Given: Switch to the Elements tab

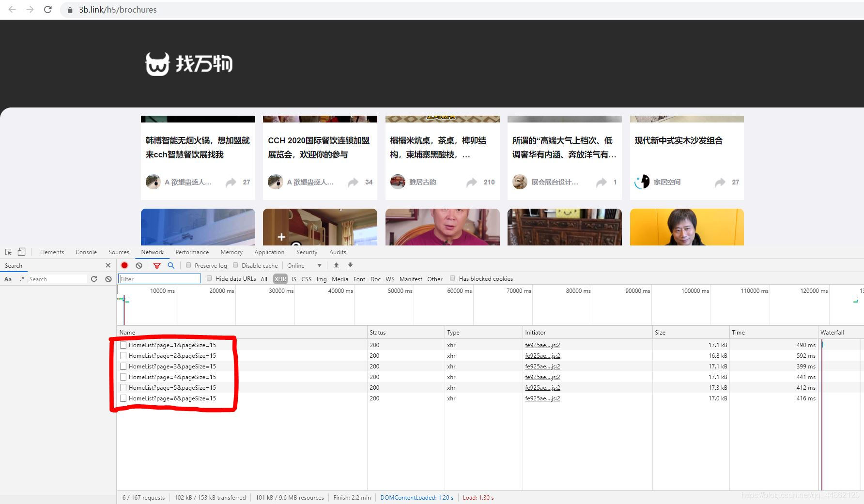Looking at the screenshot, I should [52, 252].
